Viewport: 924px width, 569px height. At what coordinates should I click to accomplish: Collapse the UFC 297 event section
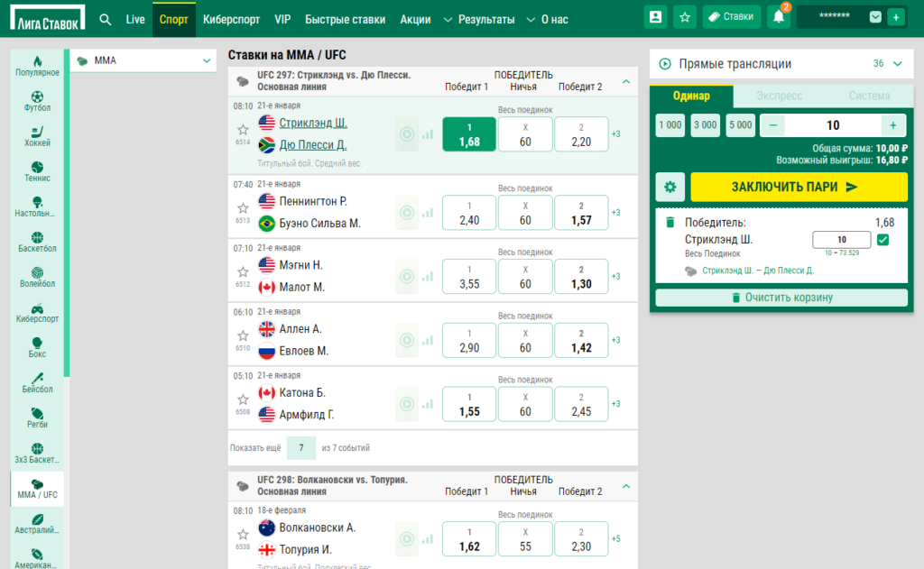[x=626, y=81]
